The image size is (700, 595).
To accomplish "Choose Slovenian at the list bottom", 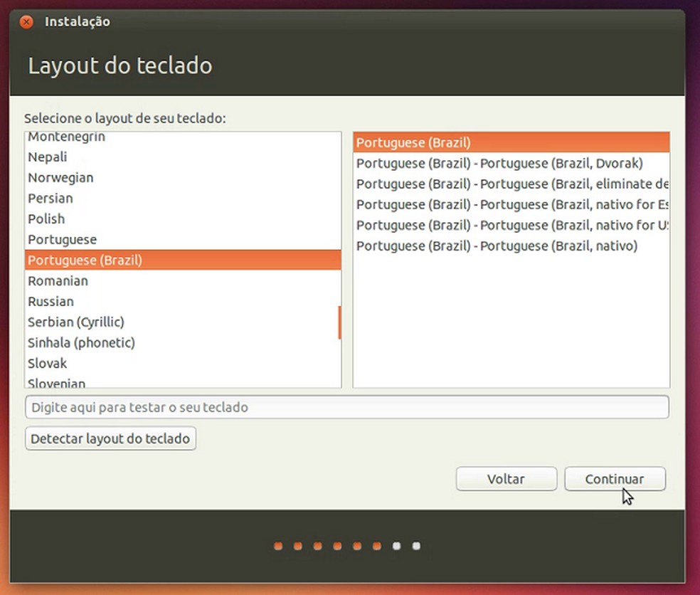I will pyautogui.click(x=183, y=382).
